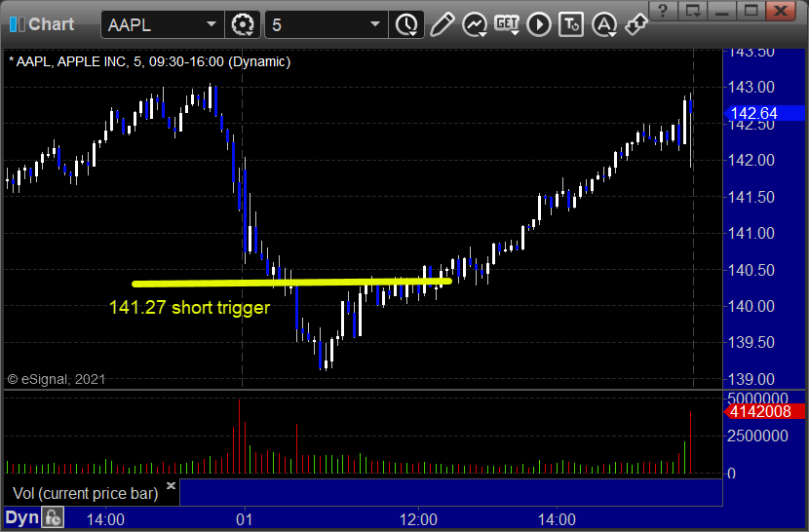
Task: Click the 139.00 price axis label
Action: 751,379
